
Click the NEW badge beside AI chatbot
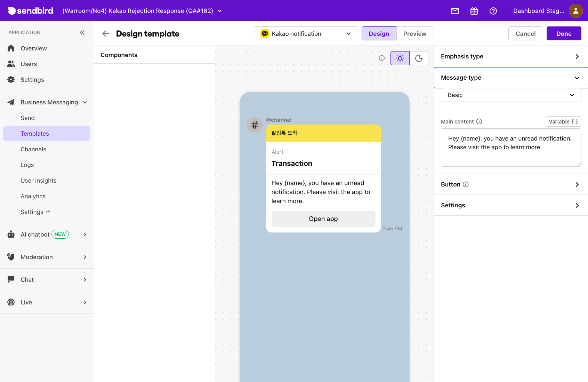[60, 234]
